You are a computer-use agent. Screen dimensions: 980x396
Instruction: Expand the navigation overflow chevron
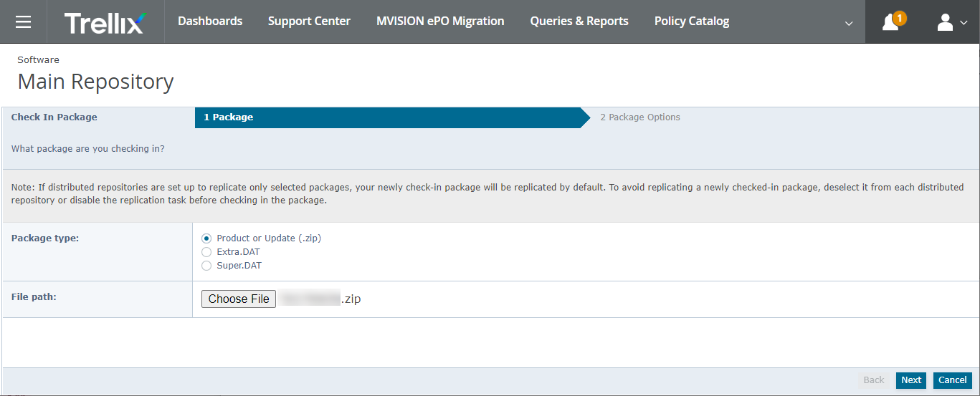[849, 23]
